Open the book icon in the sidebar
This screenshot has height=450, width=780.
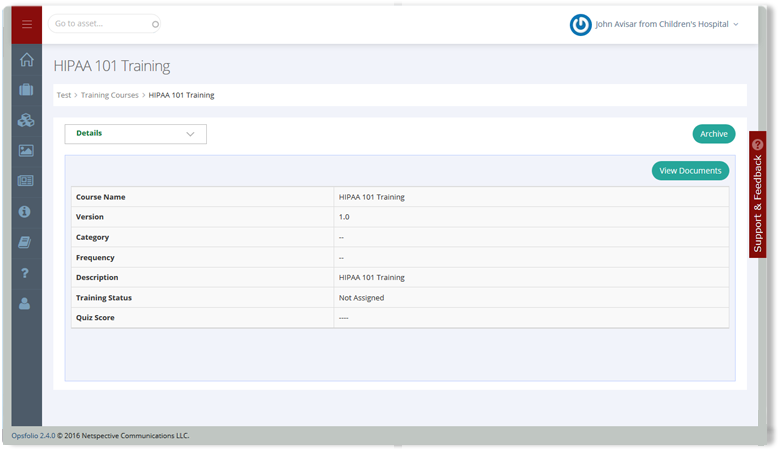coord(25,242)
